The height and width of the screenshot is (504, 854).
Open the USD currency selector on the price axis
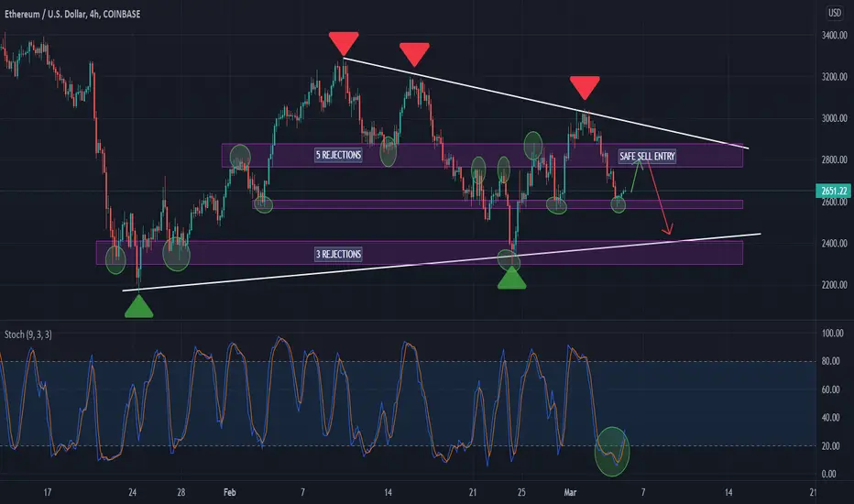pos(835,13)
